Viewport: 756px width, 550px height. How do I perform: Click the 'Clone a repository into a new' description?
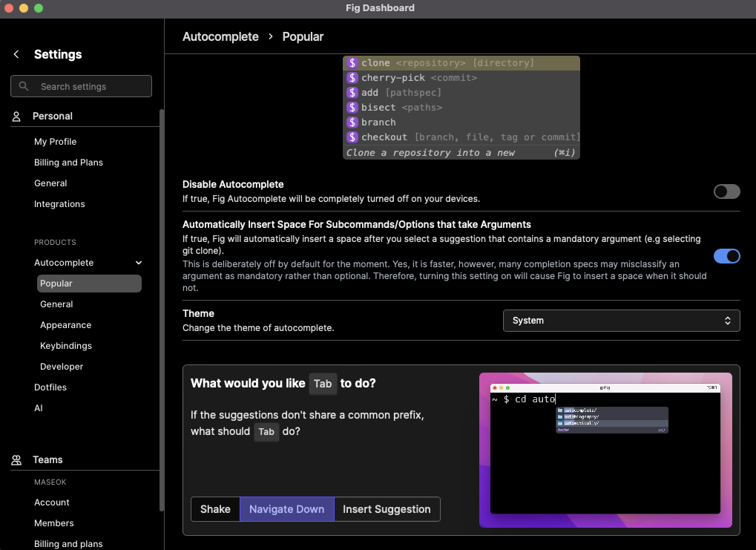pos(430,153)
